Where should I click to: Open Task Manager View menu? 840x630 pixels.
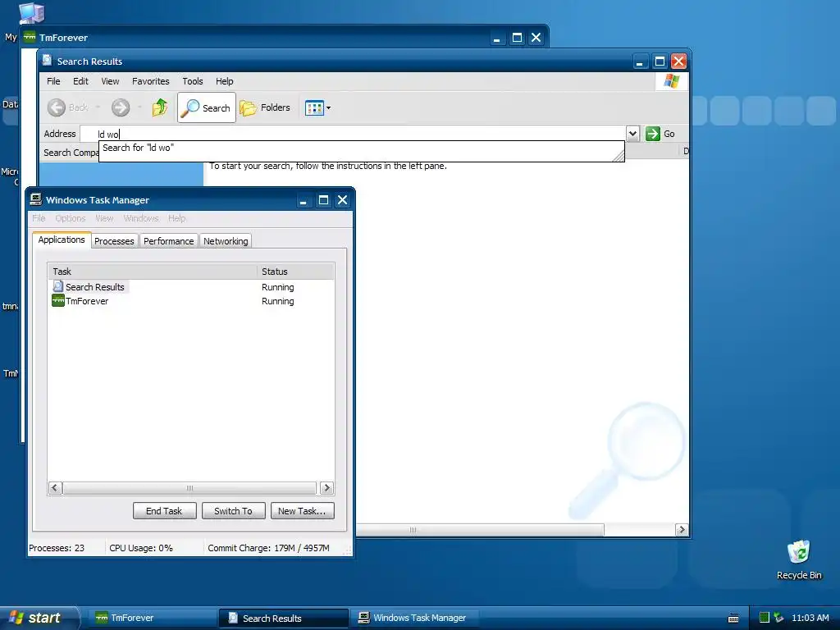(x=104, y=218)
